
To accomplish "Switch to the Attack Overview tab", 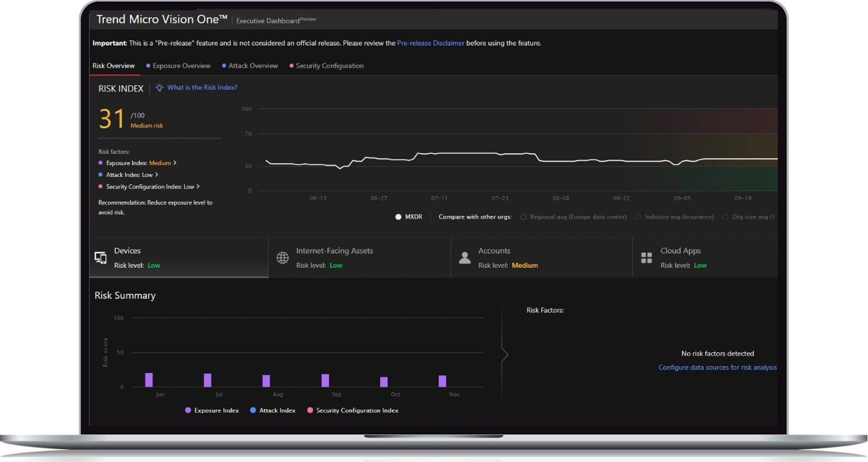I will 250,66.
